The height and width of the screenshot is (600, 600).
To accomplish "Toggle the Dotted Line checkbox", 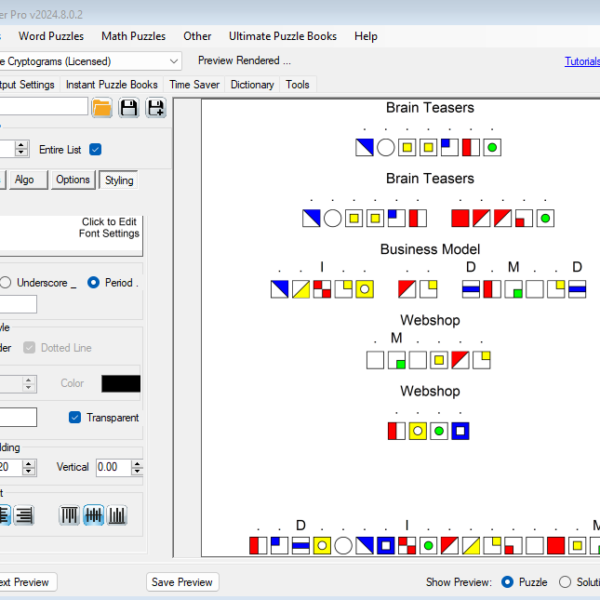I will pos(29,347).
